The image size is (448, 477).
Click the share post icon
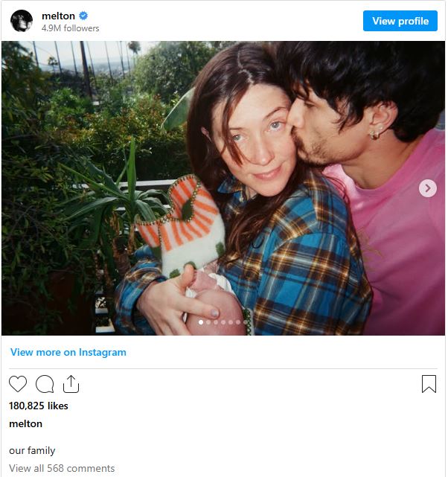(x=71, y=384)
